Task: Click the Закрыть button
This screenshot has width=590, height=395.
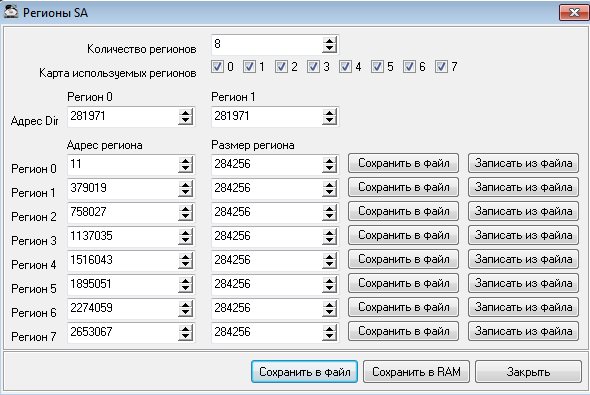Action: 528,372
